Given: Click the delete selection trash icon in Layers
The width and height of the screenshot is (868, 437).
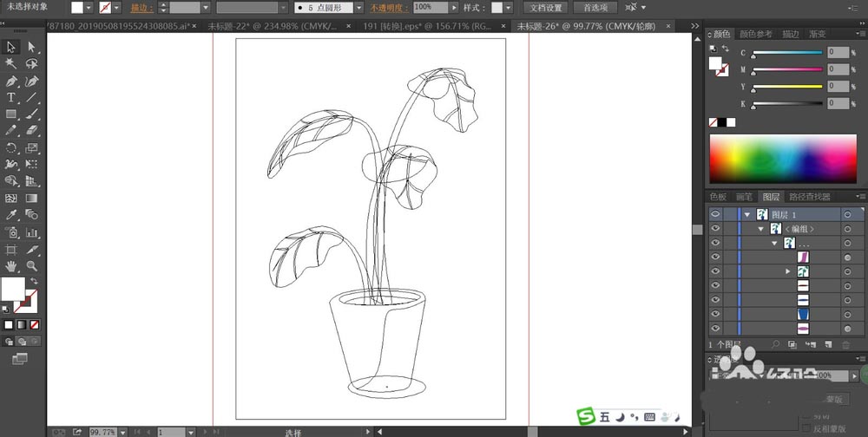Looking at the screenshot, I should [845, 344].
